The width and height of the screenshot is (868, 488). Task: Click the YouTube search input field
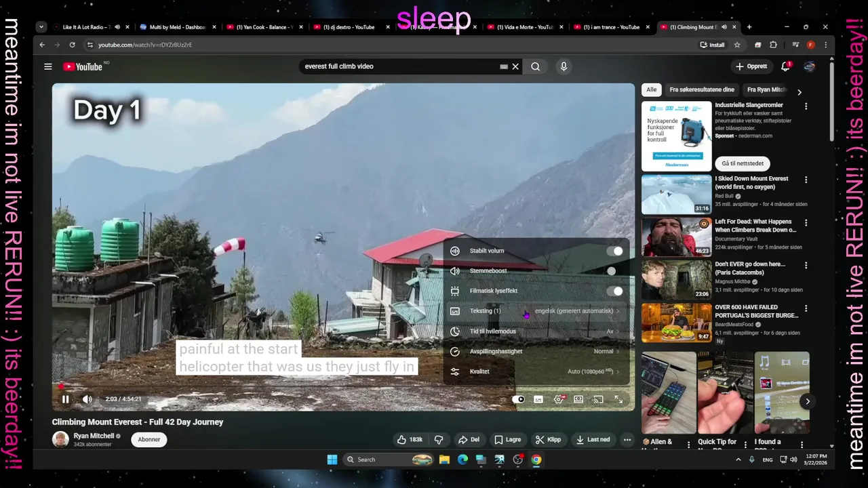(400, 66)
